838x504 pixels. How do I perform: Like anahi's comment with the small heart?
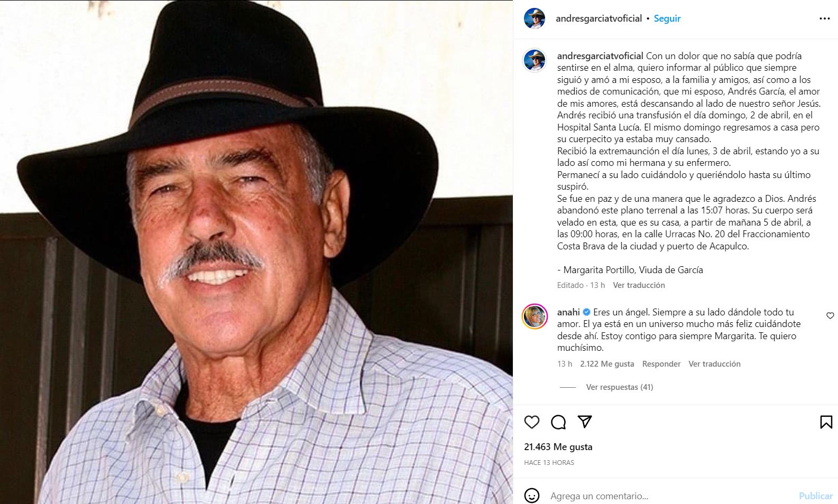pos(830,315)
